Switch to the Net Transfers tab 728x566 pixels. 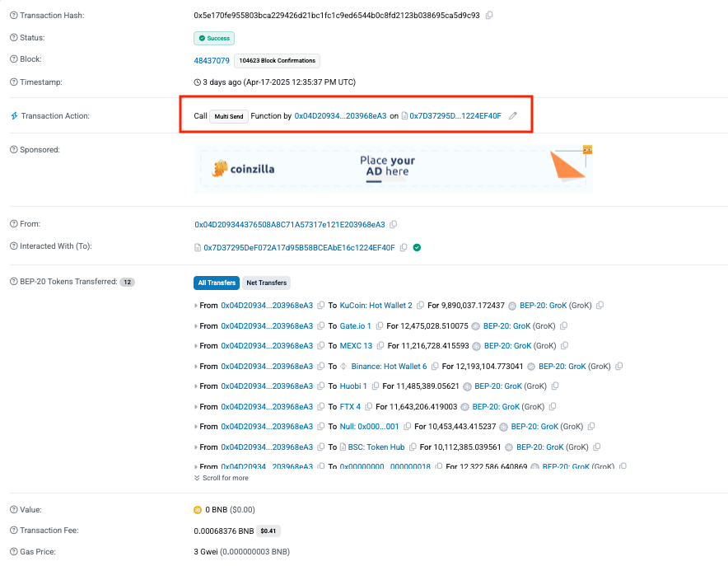[x=267, y=283]
